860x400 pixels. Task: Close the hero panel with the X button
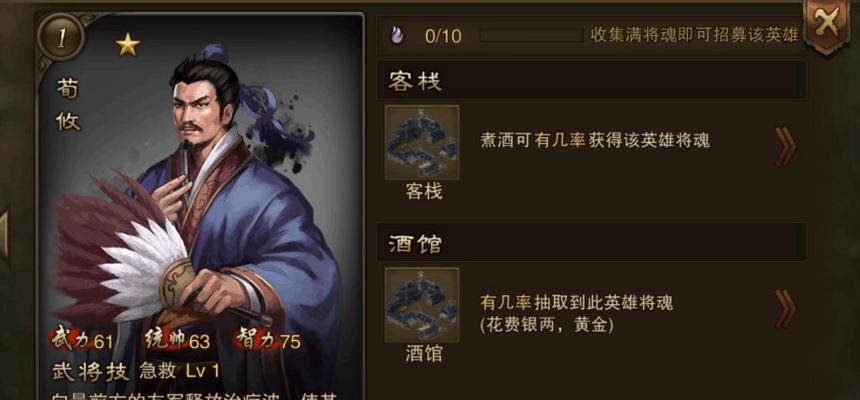pos(827,24)
